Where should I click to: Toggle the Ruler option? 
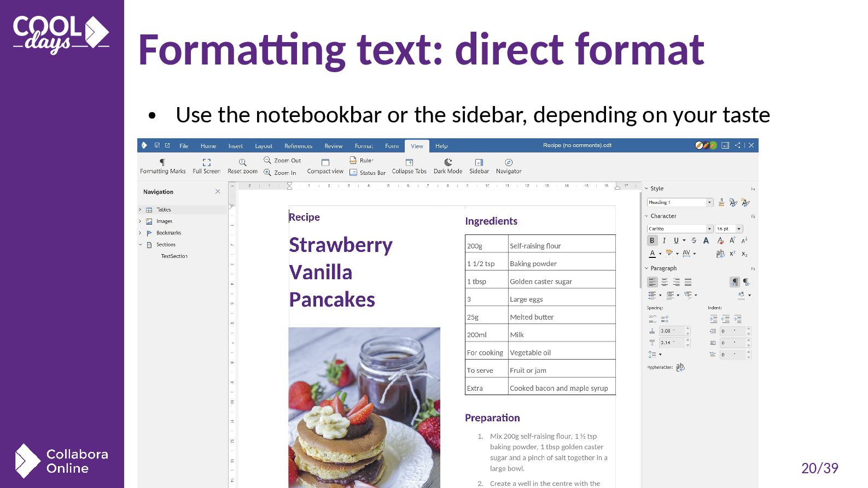[361, 160]
